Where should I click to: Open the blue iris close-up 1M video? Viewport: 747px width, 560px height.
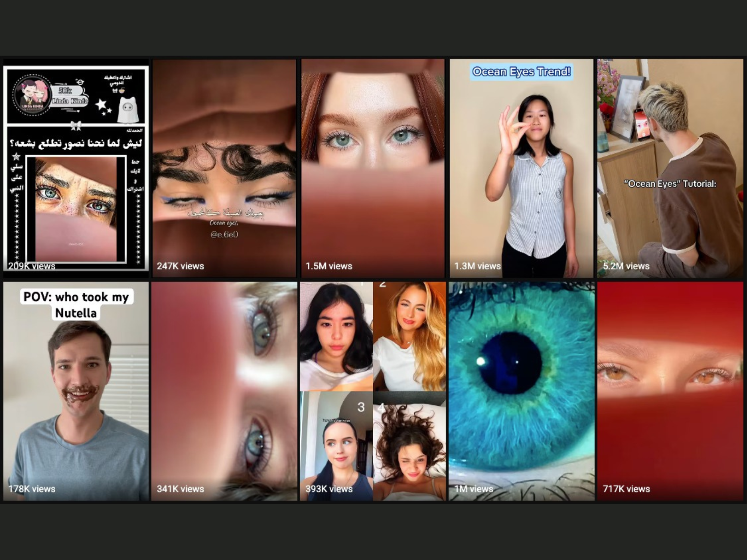[x=521, y=391]
